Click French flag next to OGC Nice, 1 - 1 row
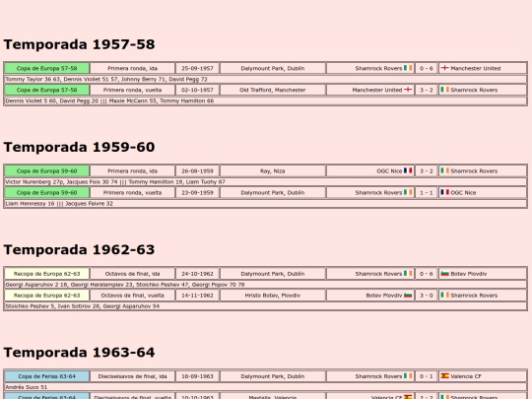The image size is (532, 399). pyautogui.click(x=444, y=192)
